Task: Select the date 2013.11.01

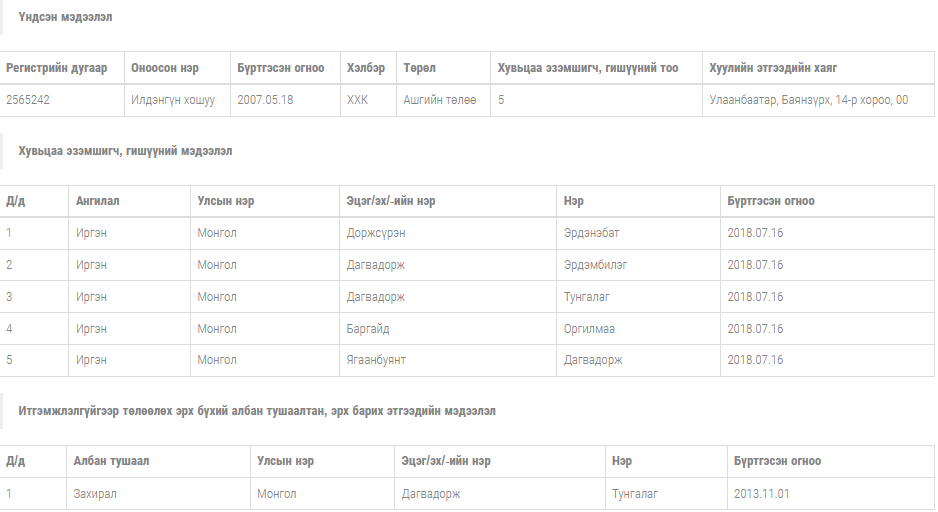Action: tap(761, 494)
